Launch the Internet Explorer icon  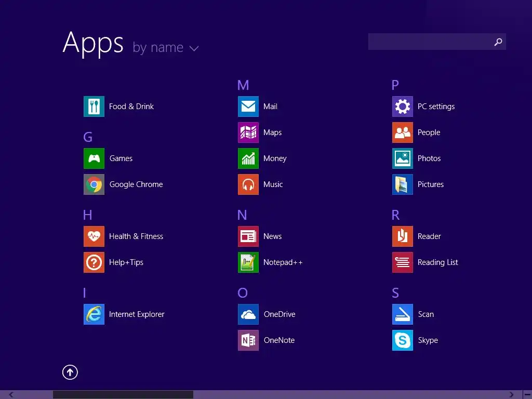click(x=94, y=314)
